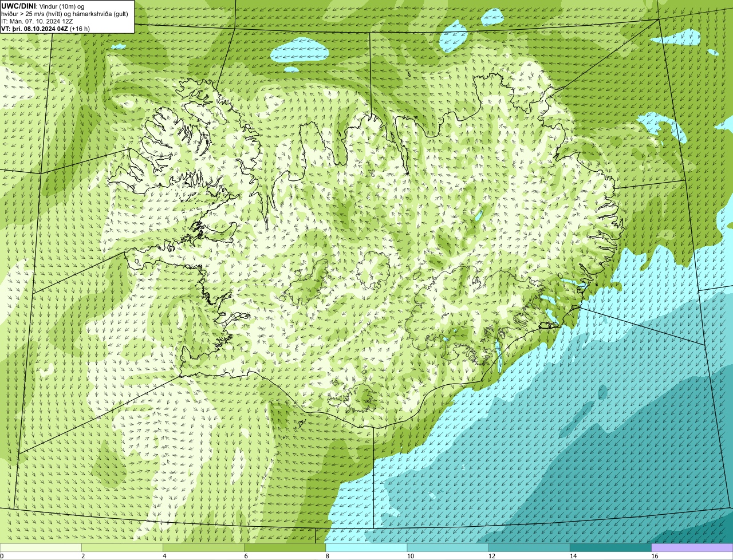Screen dimensions: 733x560
Task: Click the line "IT: Mán. 07. 10. 2024 12Z"
Action: pyautogui.click(x=37, y=21)
